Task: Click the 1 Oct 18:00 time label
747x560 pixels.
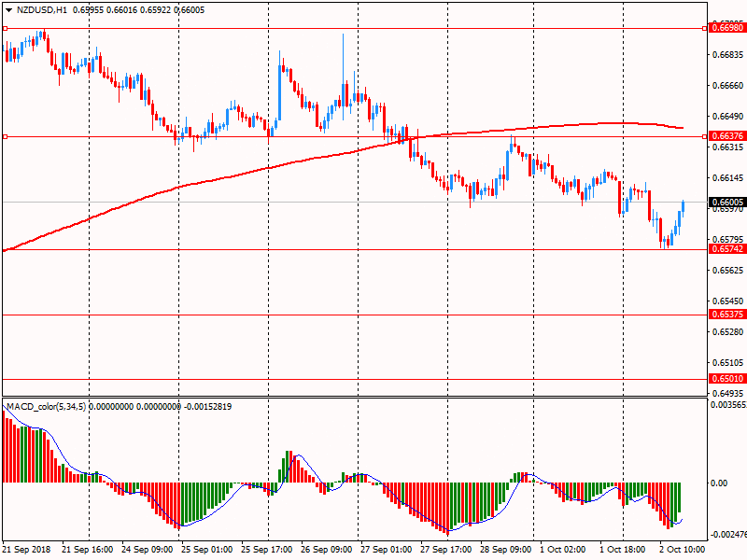Action: (x=626, y=550)
